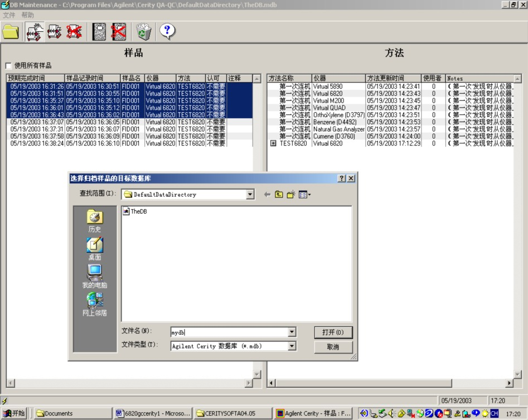528x420 pixels.
Task: Select sample row with time 16:38:24
Action: pos(129,143)
